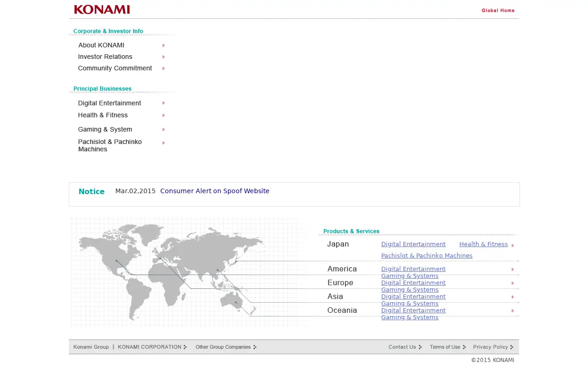Click arrow icon after KONAMI CORPORATION
This screenshot has height=368, width=588.
coord(185,347)
